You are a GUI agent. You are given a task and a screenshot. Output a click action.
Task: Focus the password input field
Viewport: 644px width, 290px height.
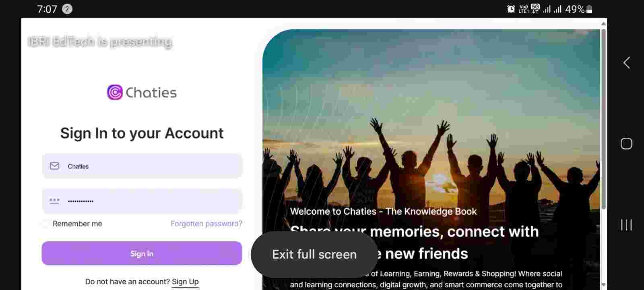click(x=142, y=201)
